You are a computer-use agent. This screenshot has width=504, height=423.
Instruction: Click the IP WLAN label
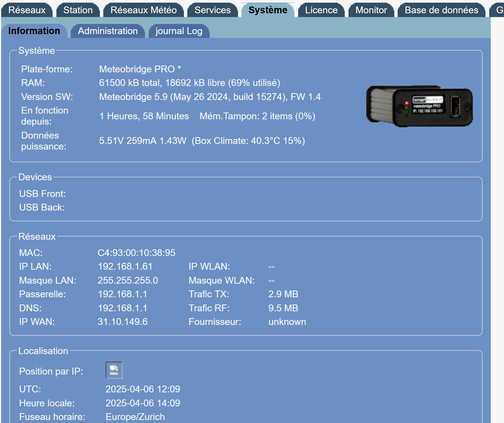[x=209, y=267]
